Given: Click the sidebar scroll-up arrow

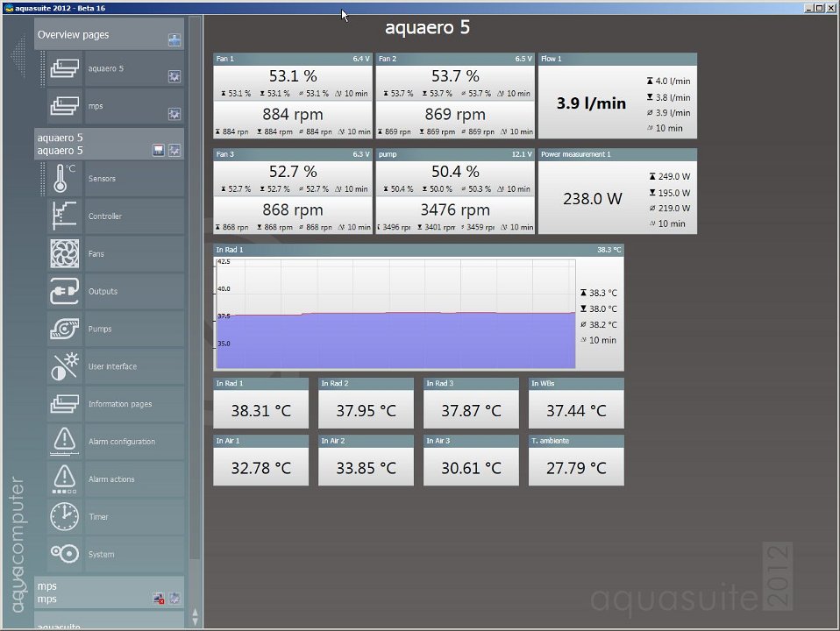Looking at the screenshot, I should coord(195,613).
